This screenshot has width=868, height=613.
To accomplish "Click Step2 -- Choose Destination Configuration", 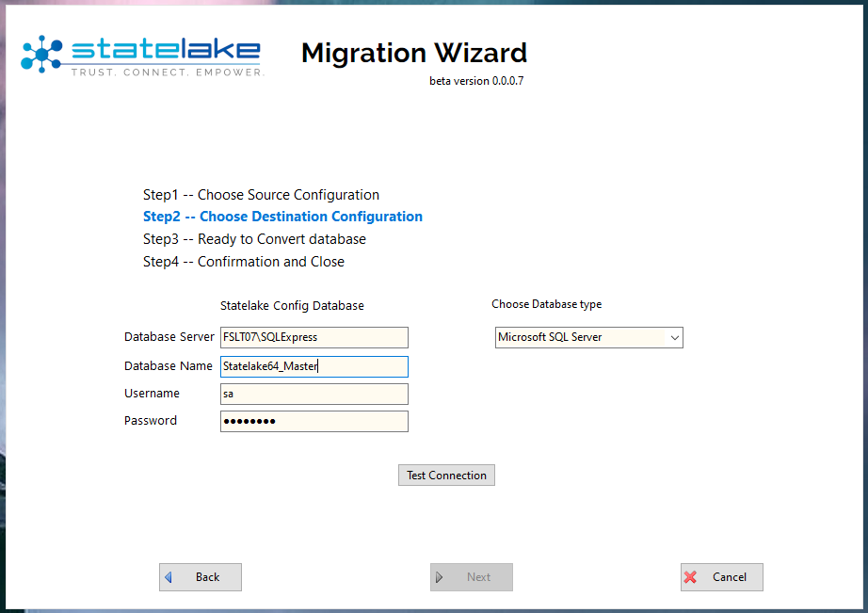I will click(282, 217).
